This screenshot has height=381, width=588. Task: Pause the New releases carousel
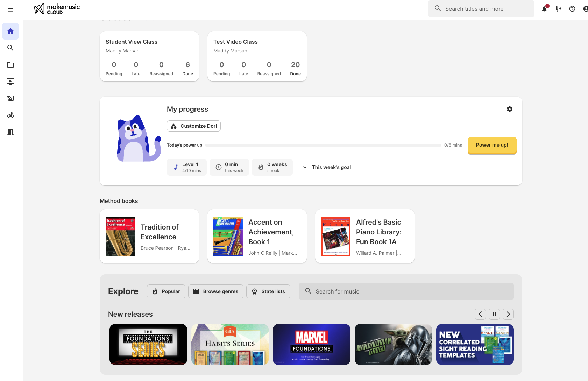pos(494,314)
